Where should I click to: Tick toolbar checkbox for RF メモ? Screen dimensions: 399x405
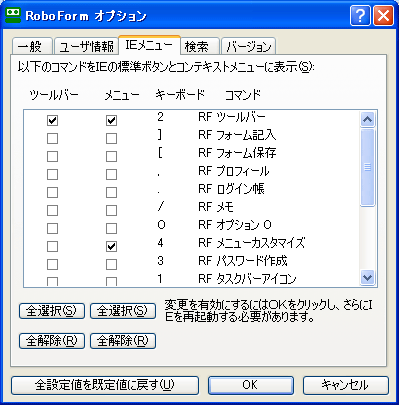[x=52, y=210]
